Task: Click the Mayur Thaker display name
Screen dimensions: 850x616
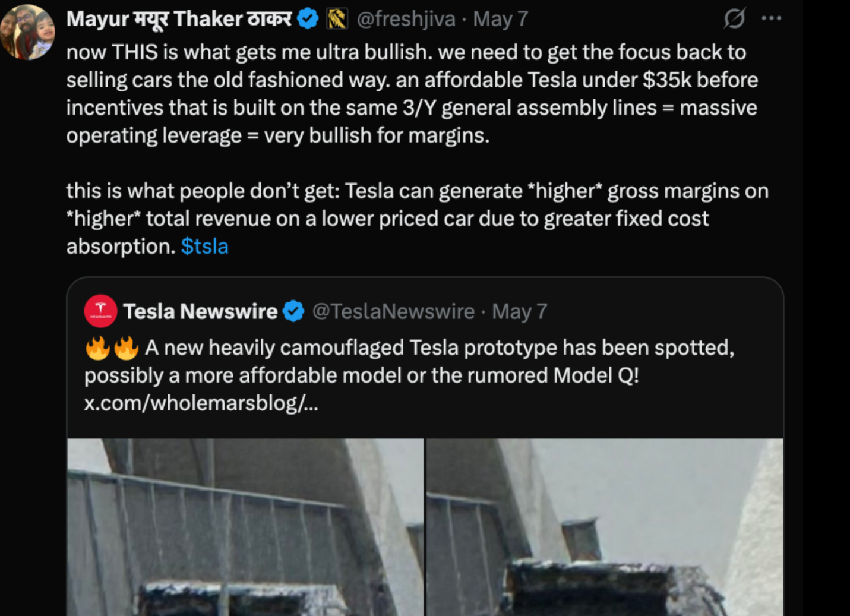Action: point(179,19)
